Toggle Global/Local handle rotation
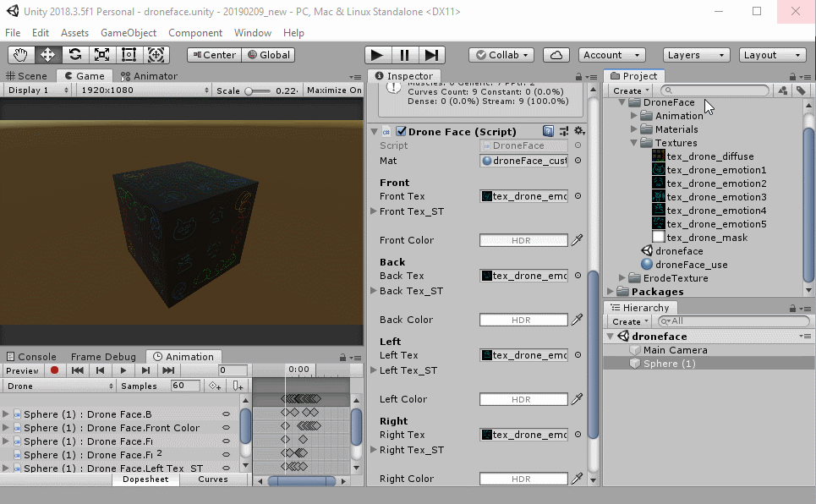The image size is (816, 504). 267,55
